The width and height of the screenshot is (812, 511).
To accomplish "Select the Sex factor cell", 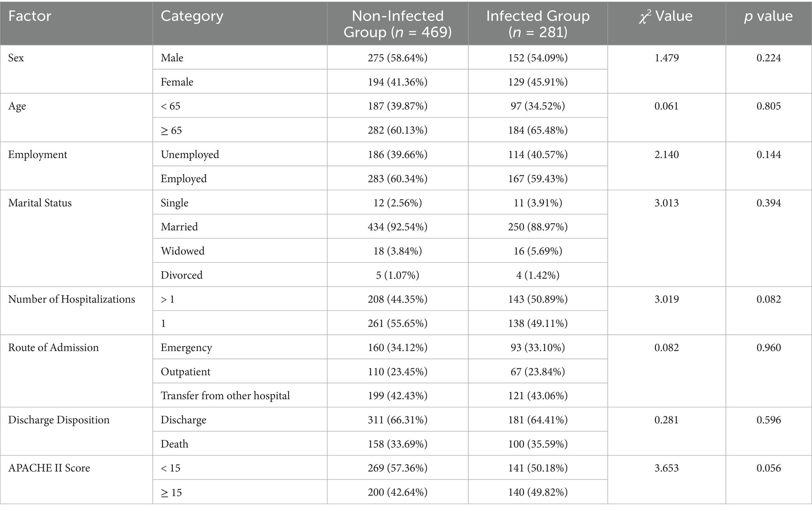I will pos(16,58).
